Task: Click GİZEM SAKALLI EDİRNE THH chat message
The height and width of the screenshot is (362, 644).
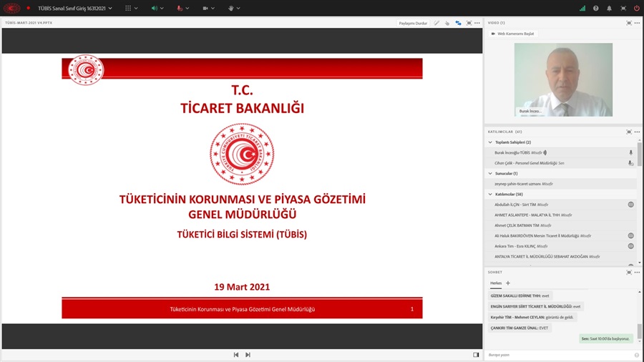Action: click(x=519, y=295)
